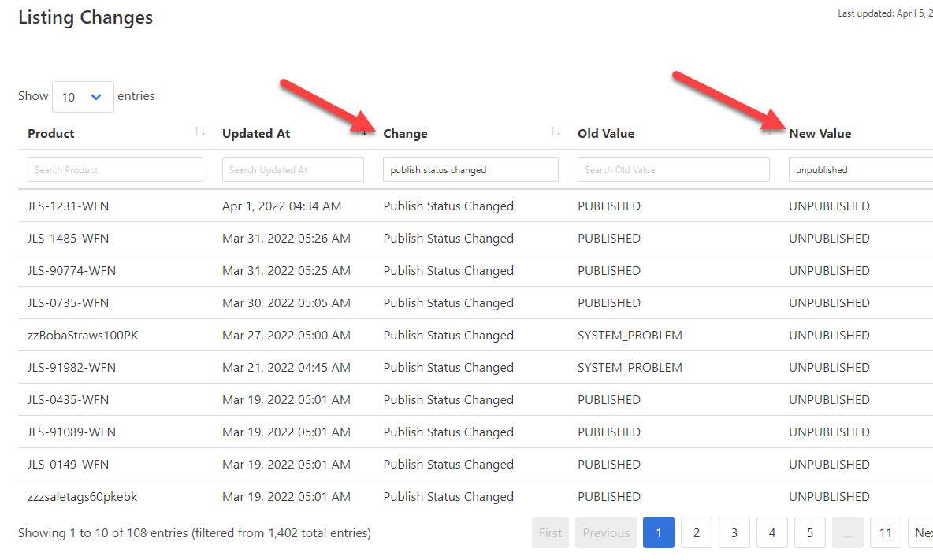Click the Search Updated At filter field

pyautogui.click(x=292, y=169)
